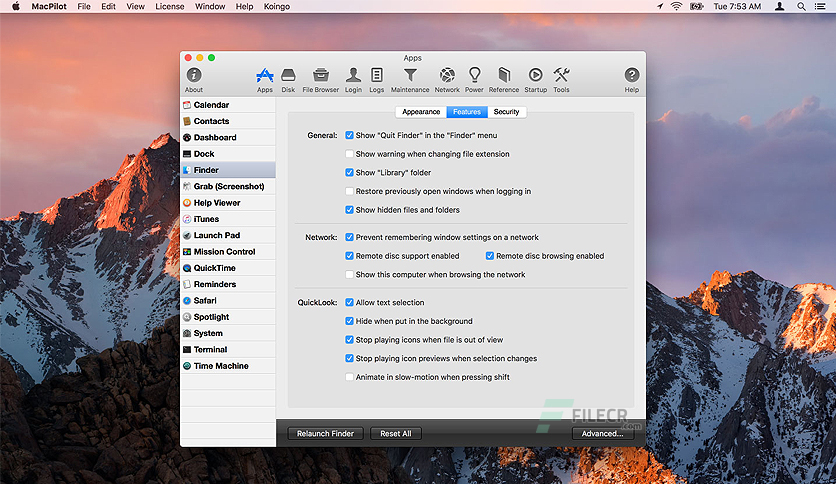Open the Window menu in the menu bar
Viewport: 836px width, 484px height.
(210, 6)
